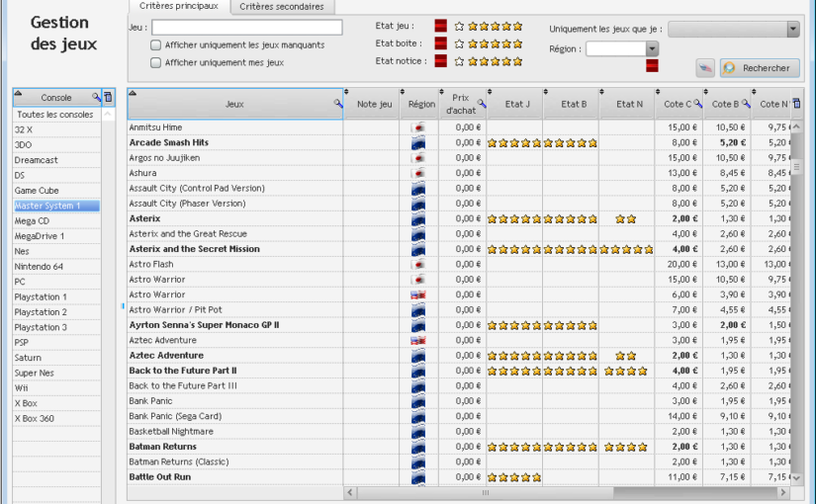Click the magnifier icon in Cote C header

698,104
